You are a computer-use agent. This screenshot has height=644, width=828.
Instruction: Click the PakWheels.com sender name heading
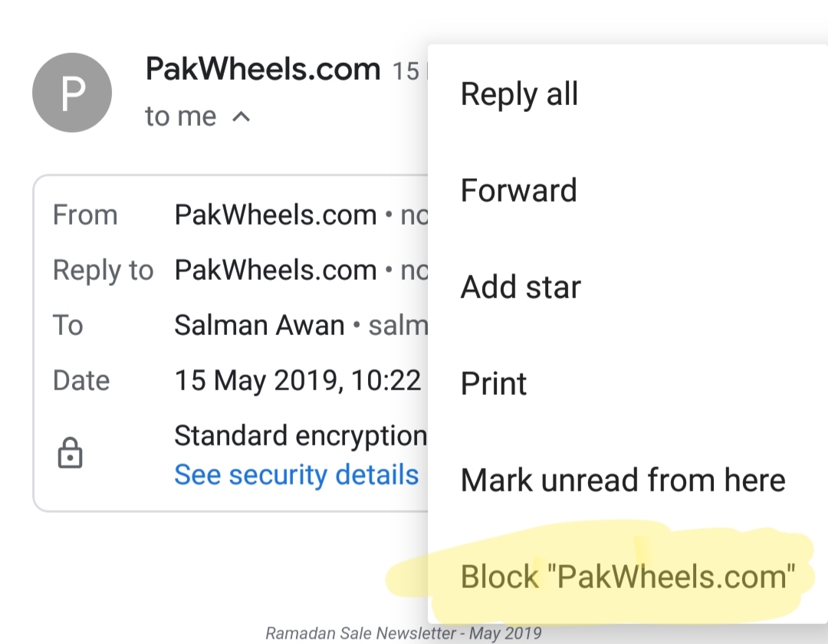click(x=263, y=69)
